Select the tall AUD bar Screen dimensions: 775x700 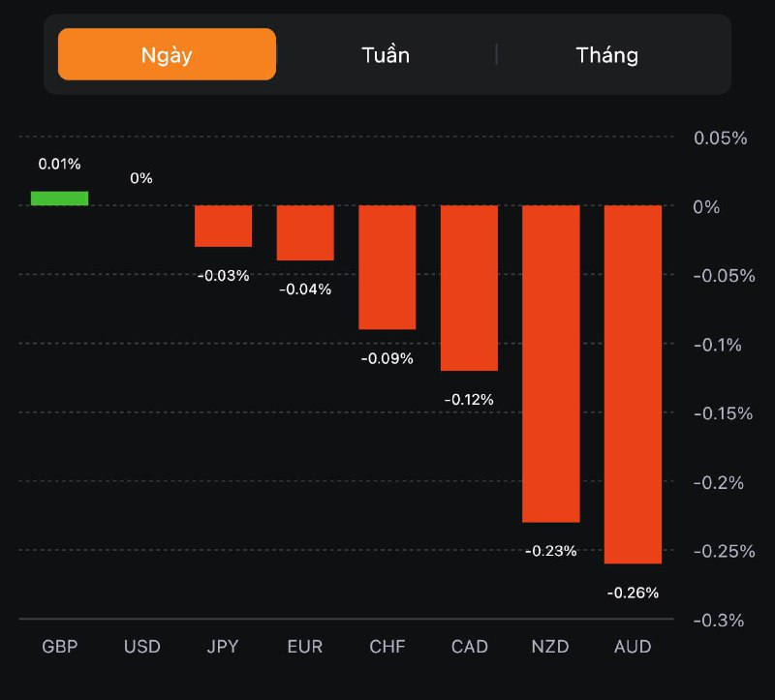click(x=633, y=383)
